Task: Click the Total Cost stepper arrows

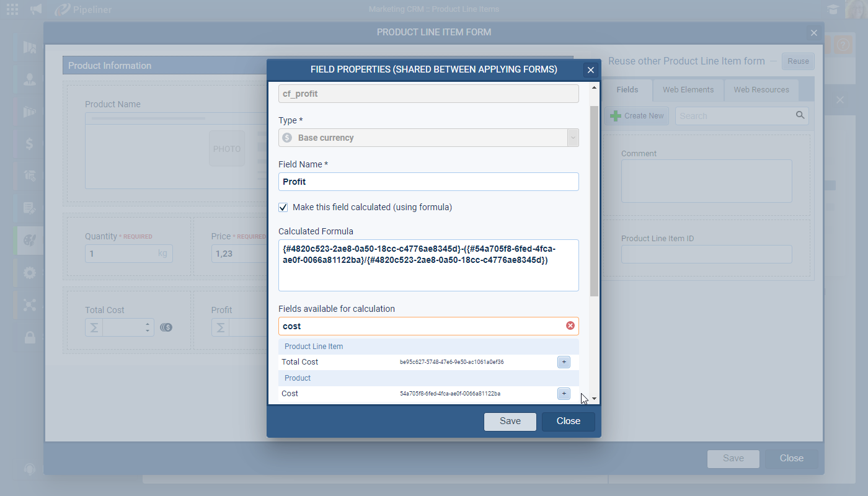Action: tap(148, 327)
